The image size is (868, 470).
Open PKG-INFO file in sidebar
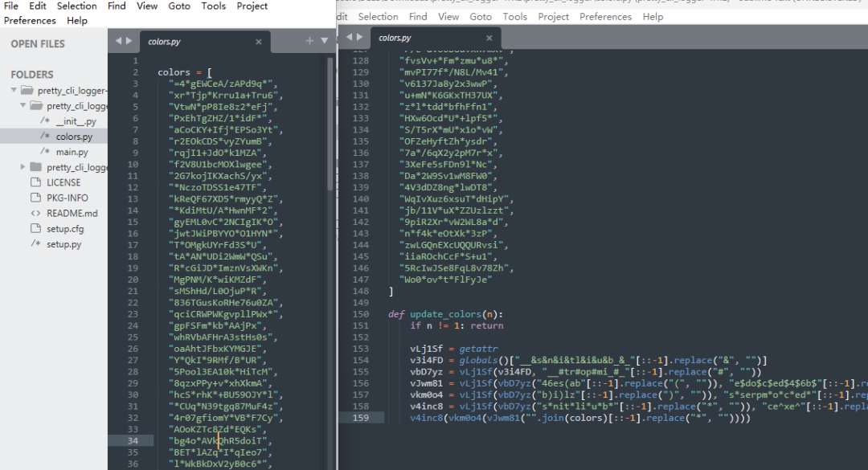pyautogui.click(x=67, y=198)
